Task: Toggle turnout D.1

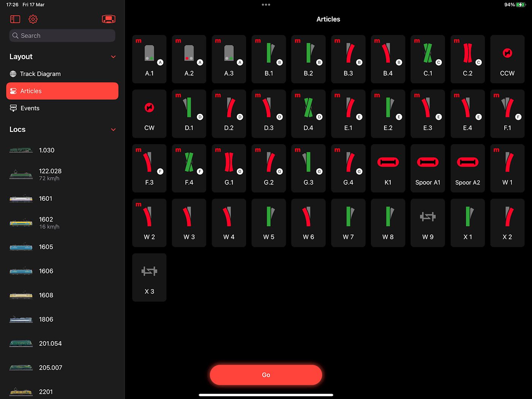Action: tap(189, 114)
